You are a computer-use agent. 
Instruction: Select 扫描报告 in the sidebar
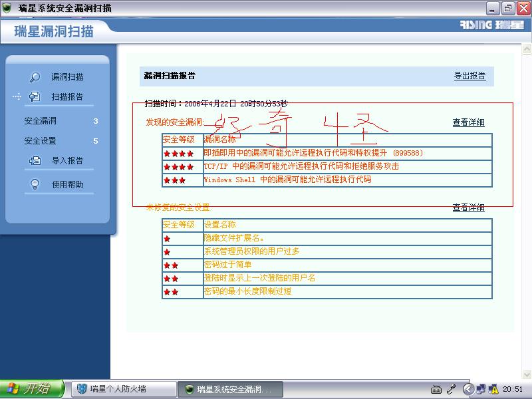(x=67, y=97)
